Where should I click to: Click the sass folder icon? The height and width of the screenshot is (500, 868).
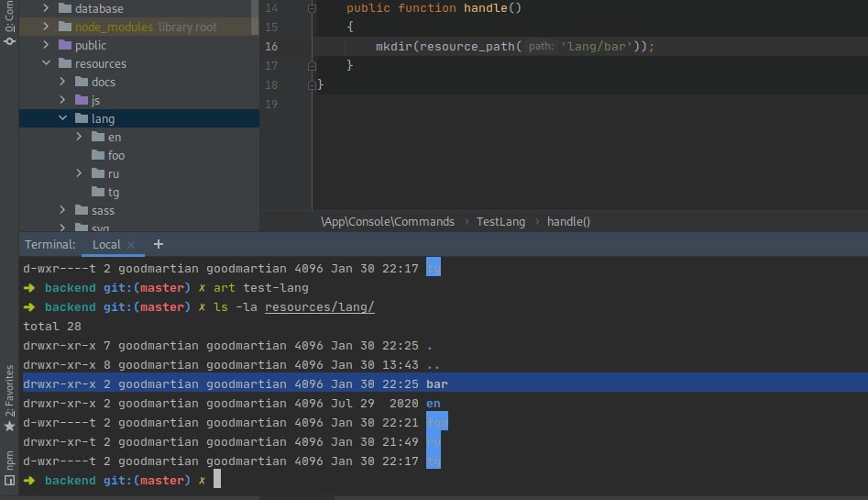coord(82,210)
